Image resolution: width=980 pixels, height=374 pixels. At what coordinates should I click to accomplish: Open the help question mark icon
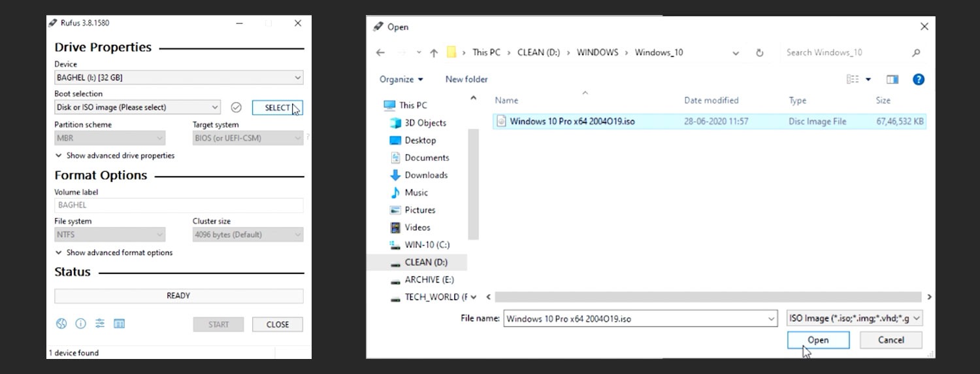pyautogui.click(x=919, y=79)
